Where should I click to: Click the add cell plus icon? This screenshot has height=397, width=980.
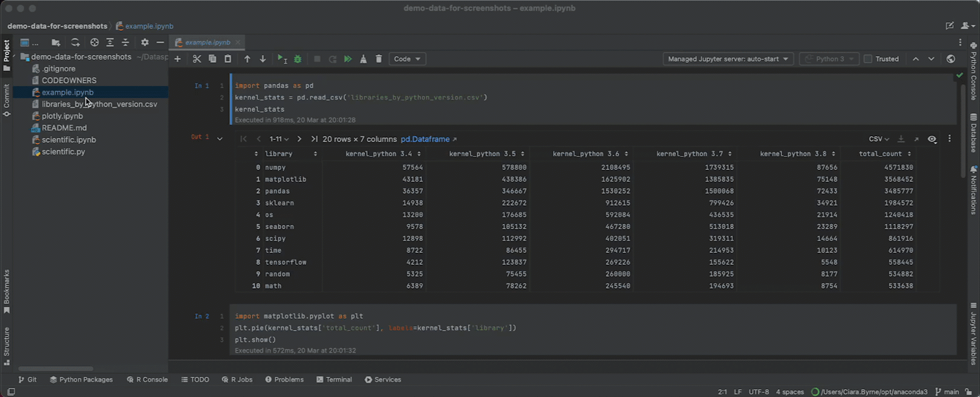pos(177,59)
